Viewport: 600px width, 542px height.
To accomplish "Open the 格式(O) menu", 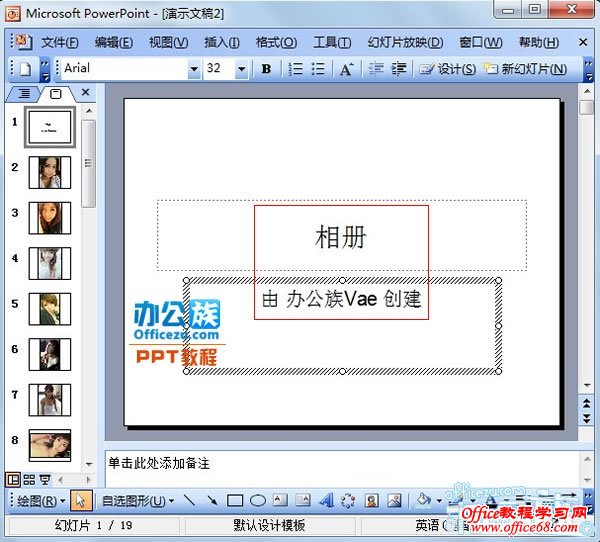I will [276, 42].
